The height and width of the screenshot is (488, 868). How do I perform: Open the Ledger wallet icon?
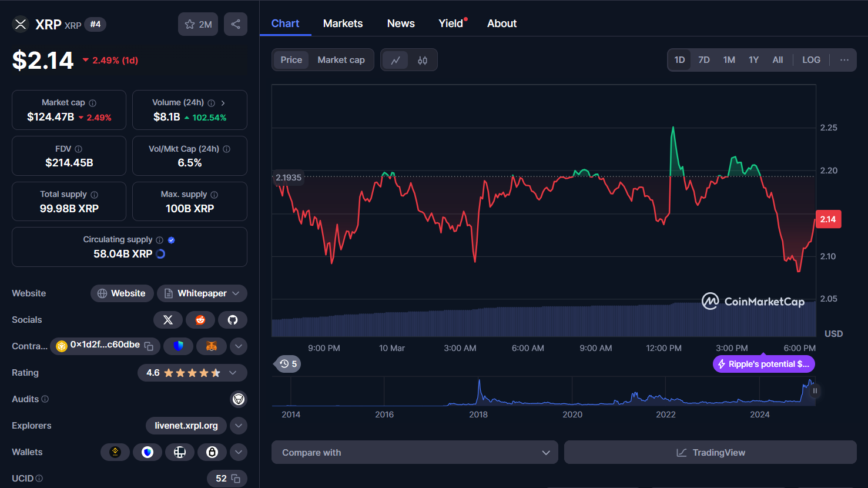coord(180,452)
